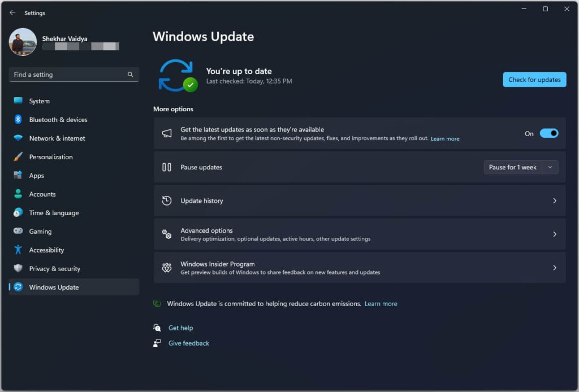The image size is (579, 392).
Task: Click the You're up to date status text
Action: click(239, 71)
